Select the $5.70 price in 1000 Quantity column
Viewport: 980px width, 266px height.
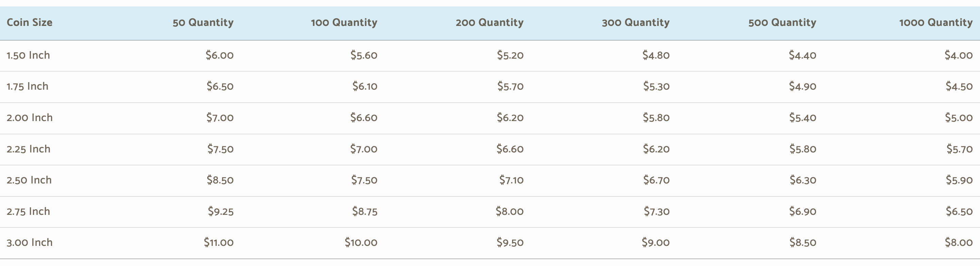click(960, 149)
